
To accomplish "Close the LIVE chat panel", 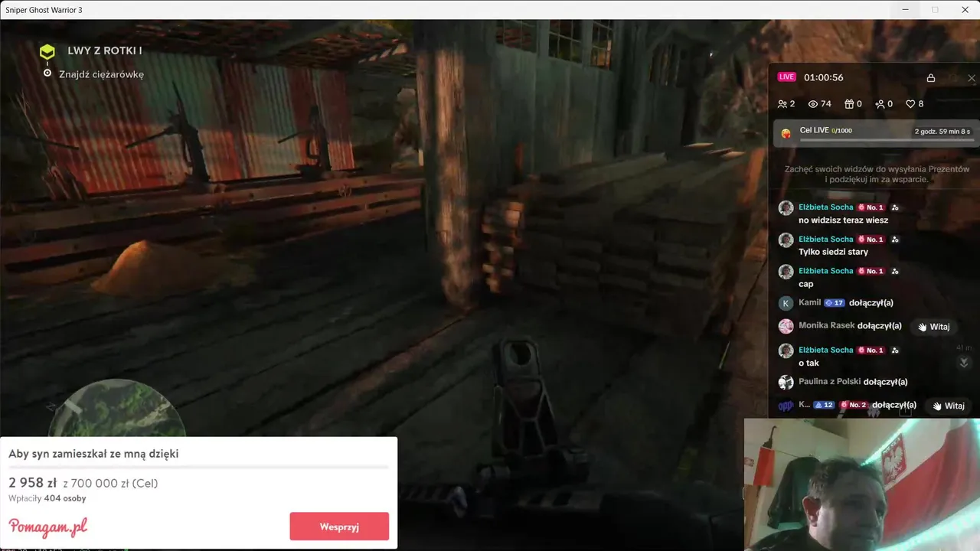I will click(x=972, y=78).
